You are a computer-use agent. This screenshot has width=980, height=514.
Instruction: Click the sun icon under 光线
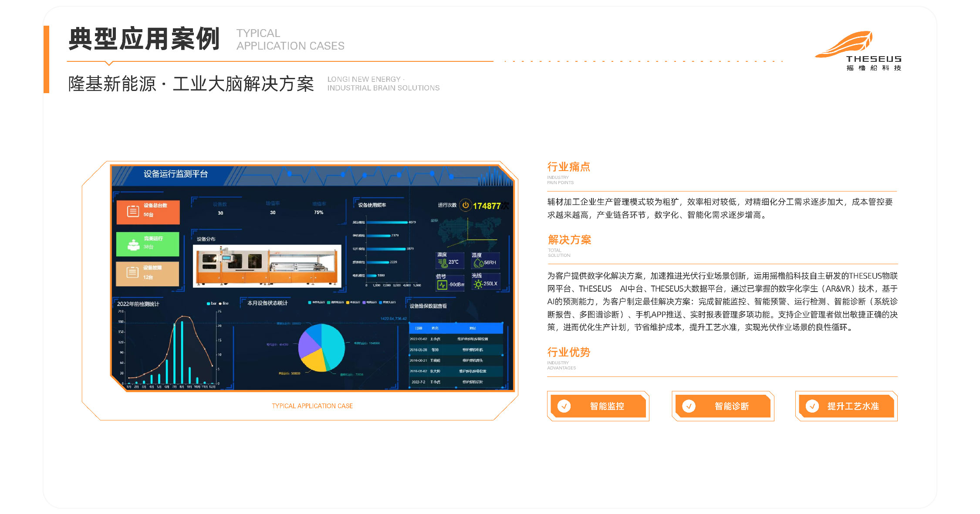(x=478, y=285)
